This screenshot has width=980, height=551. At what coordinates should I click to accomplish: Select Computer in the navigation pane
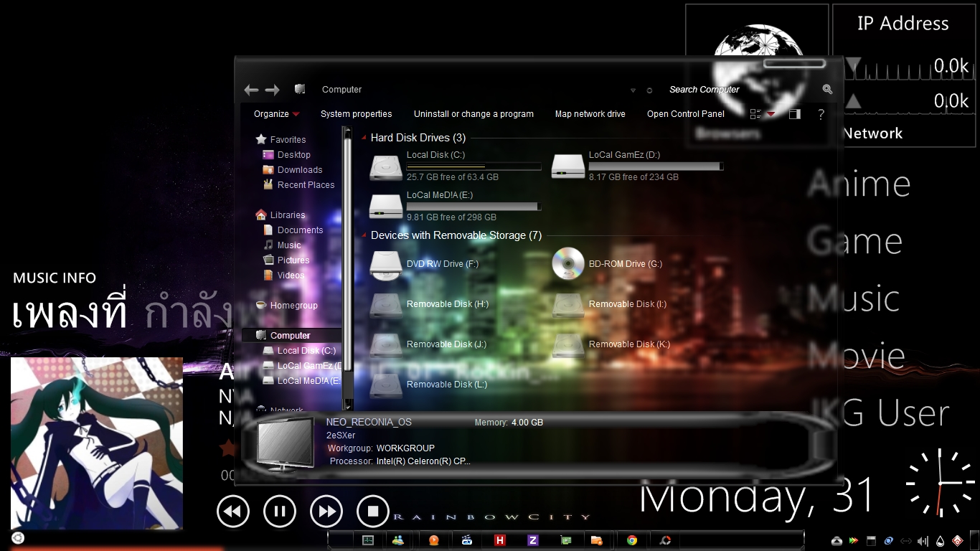pyautogui.click(x=291, y=336)
